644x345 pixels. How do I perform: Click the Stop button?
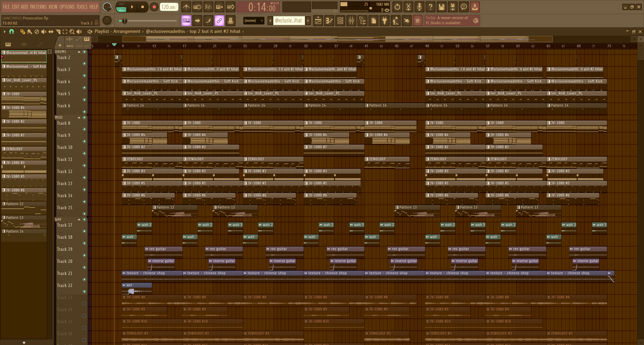pos(143,7)
